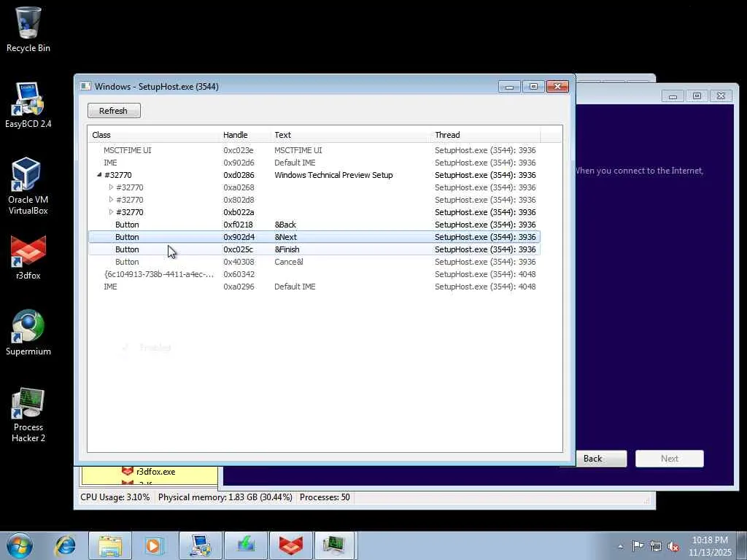Open Process Hacker 2 desktop shortcut
Screen dimensions: 747x560
click(28, 415)
